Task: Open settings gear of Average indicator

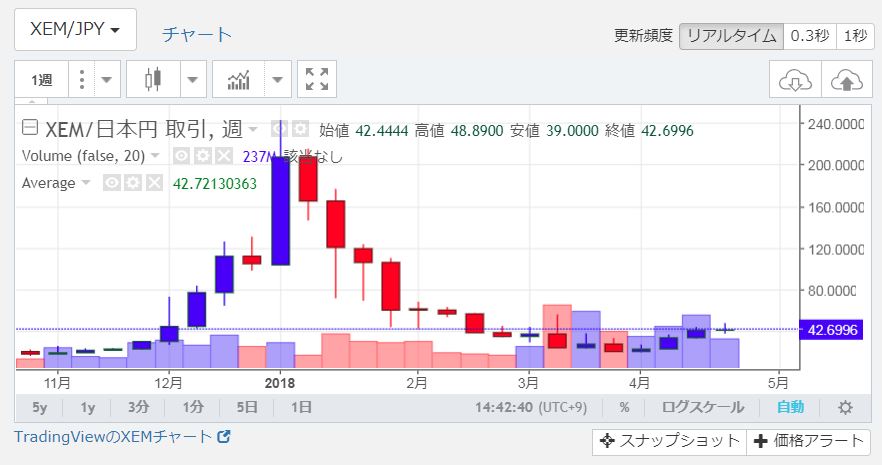Action: [133, 183]
